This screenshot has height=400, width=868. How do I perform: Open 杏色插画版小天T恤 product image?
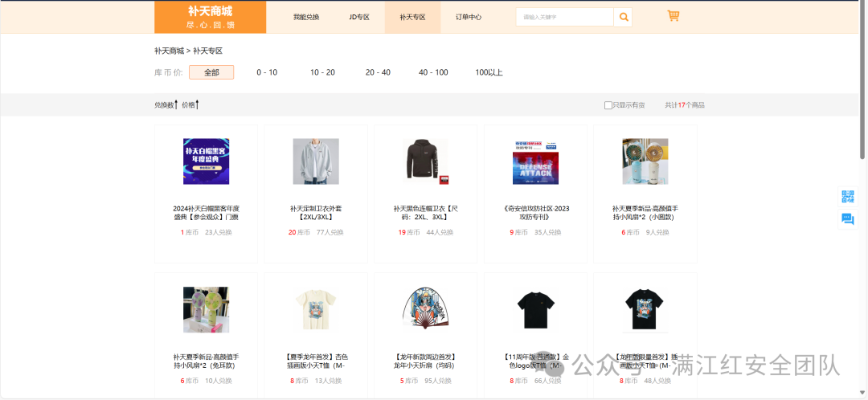pos(316,310)
